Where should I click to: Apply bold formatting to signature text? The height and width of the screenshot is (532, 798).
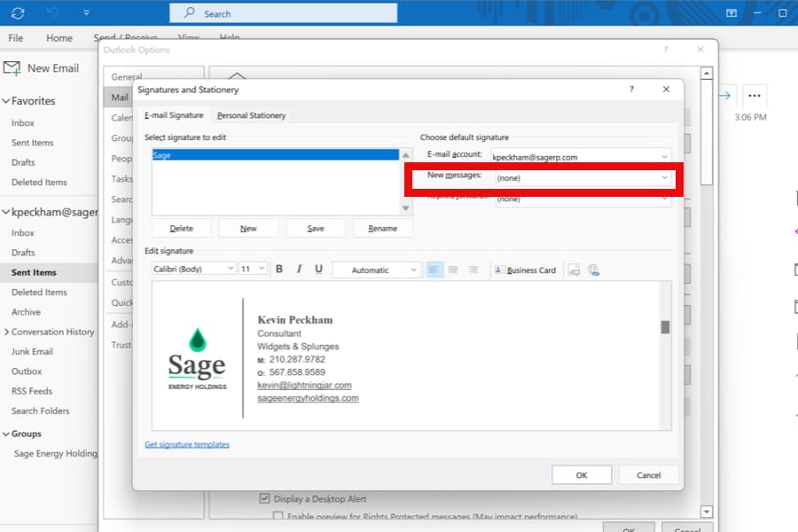point(279,270)
